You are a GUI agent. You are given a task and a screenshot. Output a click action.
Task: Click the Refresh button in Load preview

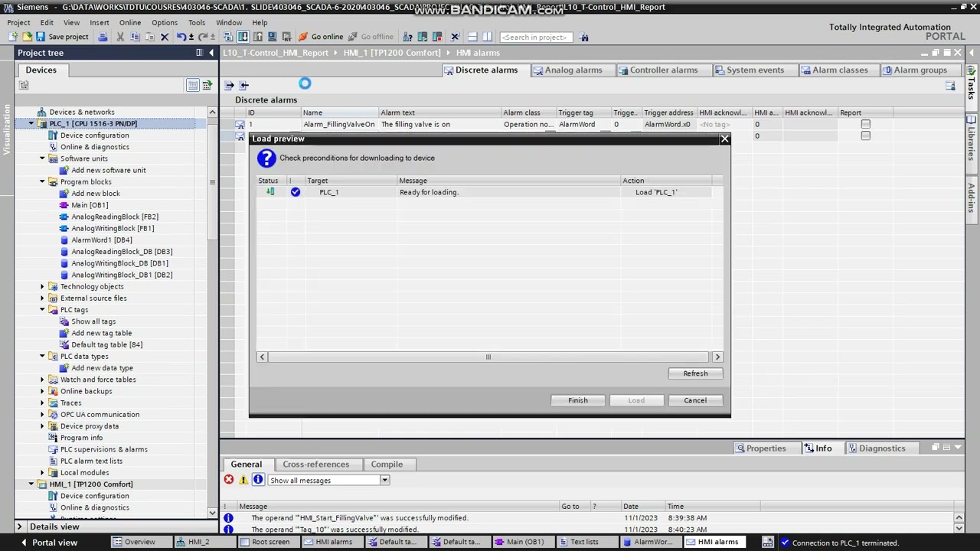695,373
